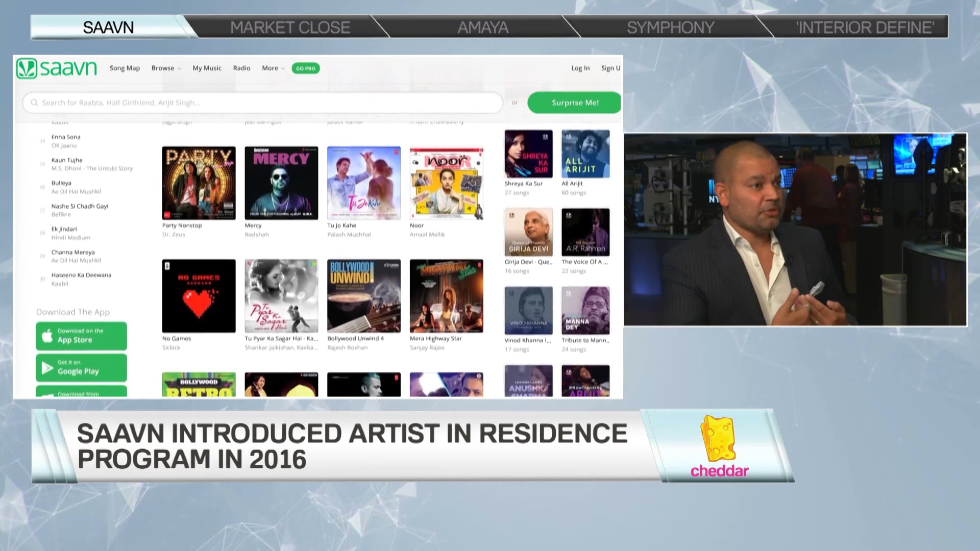Click the Google Play icon on the download badge
980x551 pixels.
pos(47,367)
